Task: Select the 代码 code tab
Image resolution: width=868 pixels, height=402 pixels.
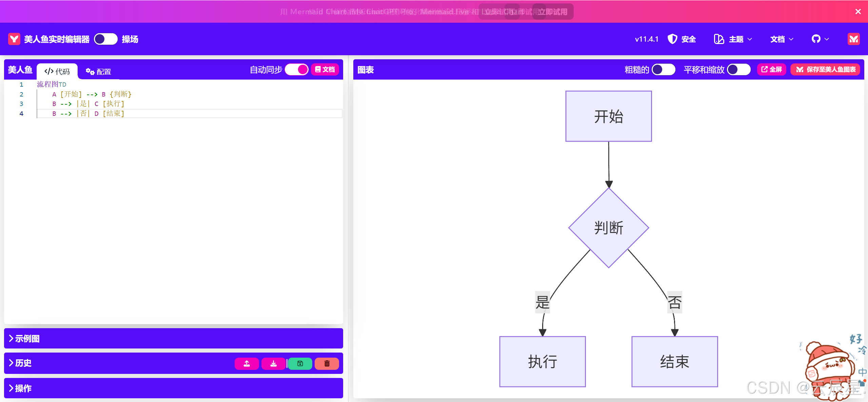Action: (57, 71)
